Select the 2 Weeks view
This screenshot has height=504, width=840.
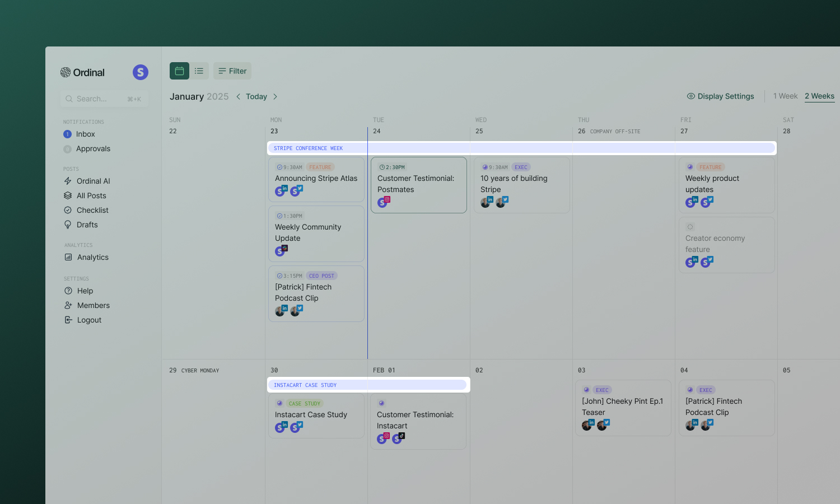(x=819, y=96)
